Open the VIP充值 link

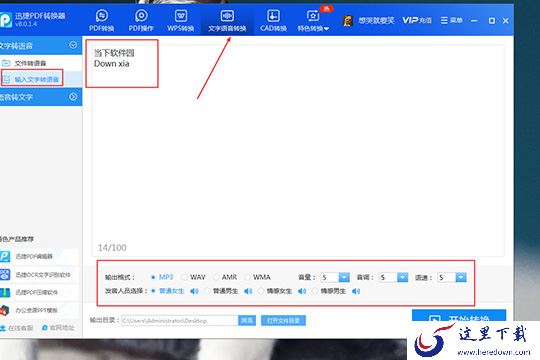(417, 20)
